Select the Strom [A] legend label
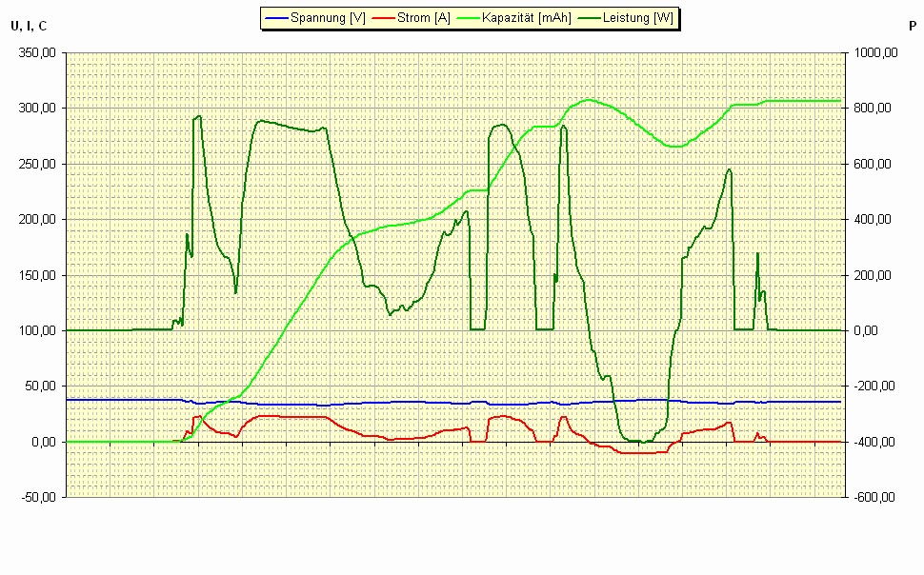The height and width of the screenshot is (575, 924). [x=424, y=18]
